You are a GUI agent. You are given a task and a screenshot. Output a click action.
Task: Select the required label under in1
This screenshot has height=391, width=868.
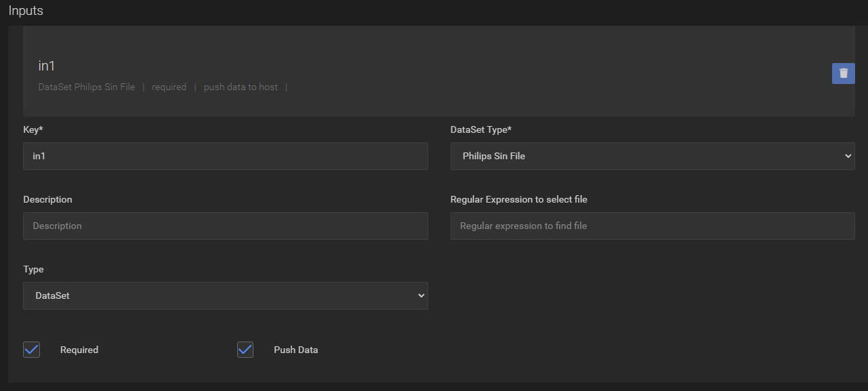point(169,87)
